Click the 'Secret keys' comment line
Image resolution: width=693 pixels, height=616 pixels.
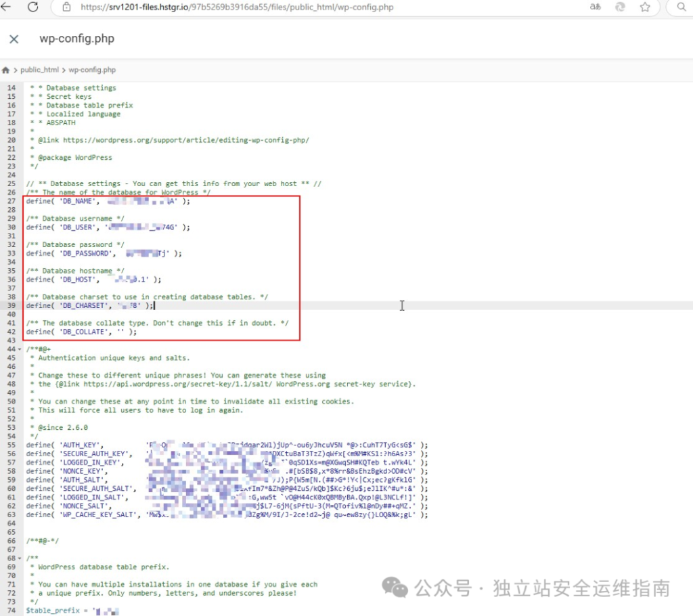pyautogui.click(x=61, y=97)
